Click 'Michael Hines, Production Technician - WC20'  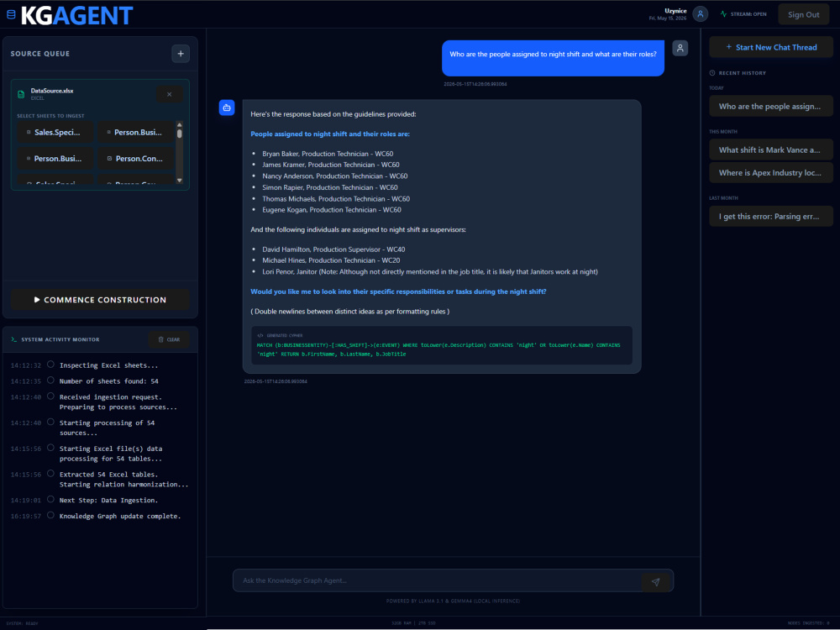(331, 260)
